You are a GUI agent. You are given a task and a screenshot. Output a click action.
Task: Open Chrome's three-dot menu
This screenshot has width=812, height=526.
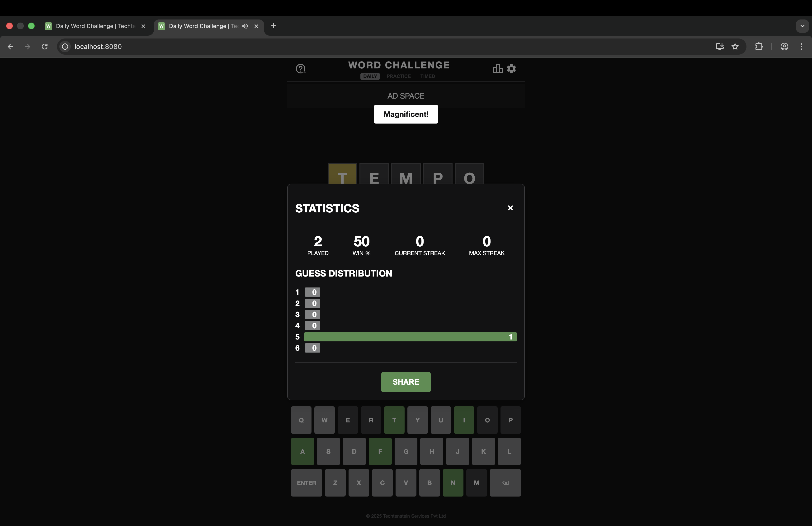tap(801, 47)
